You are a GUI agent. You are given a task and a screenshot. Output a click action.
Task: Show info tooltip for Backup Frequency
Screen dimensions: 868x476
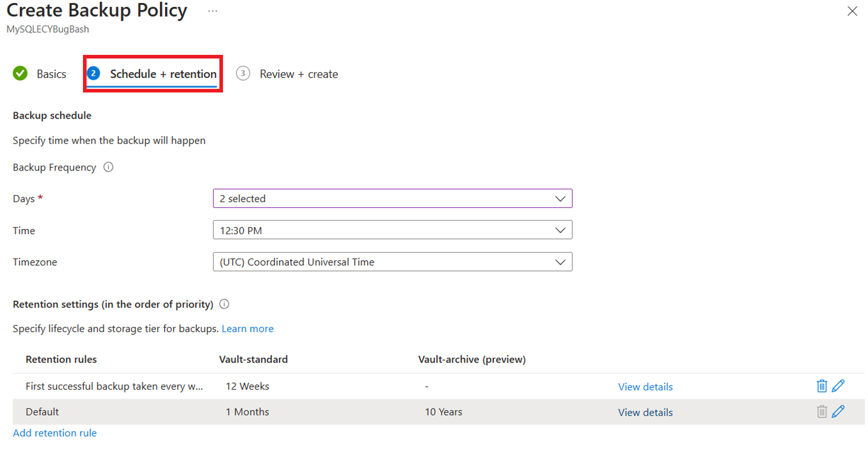[108, 167]
